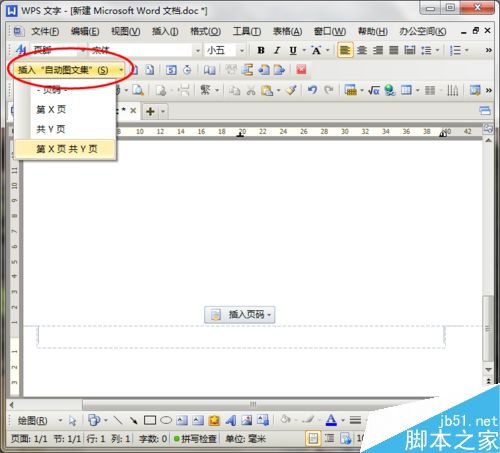Click the 绘图(R) drawing button
Screen dimensions: 500x453
click(x=32, y=421)
